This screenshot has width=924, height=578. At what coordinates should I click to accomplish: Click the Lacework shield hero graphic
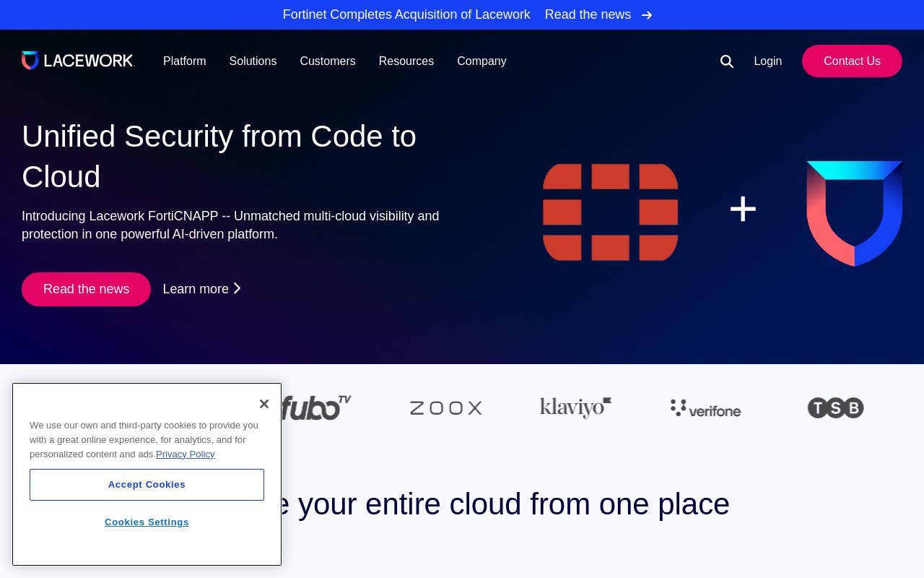pyautogui.click(x=855, y=213)
